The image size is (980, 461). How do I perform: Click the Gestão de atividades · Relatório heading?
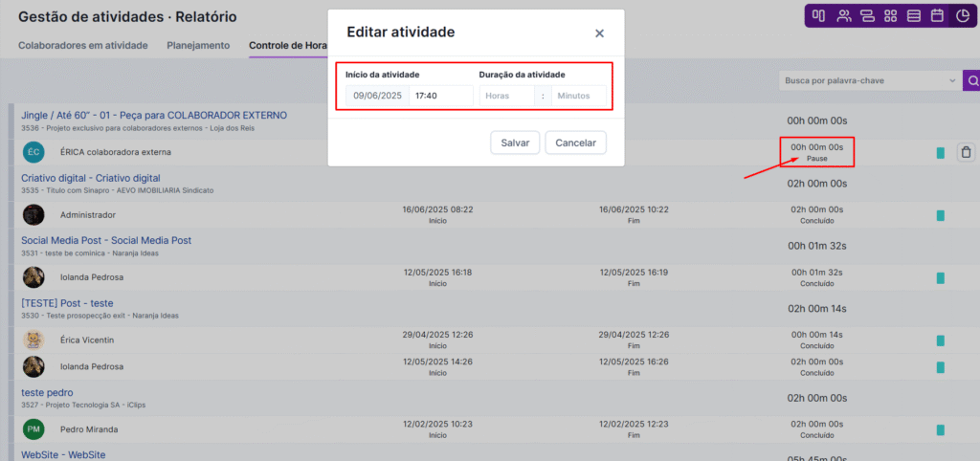pos(127,17)
